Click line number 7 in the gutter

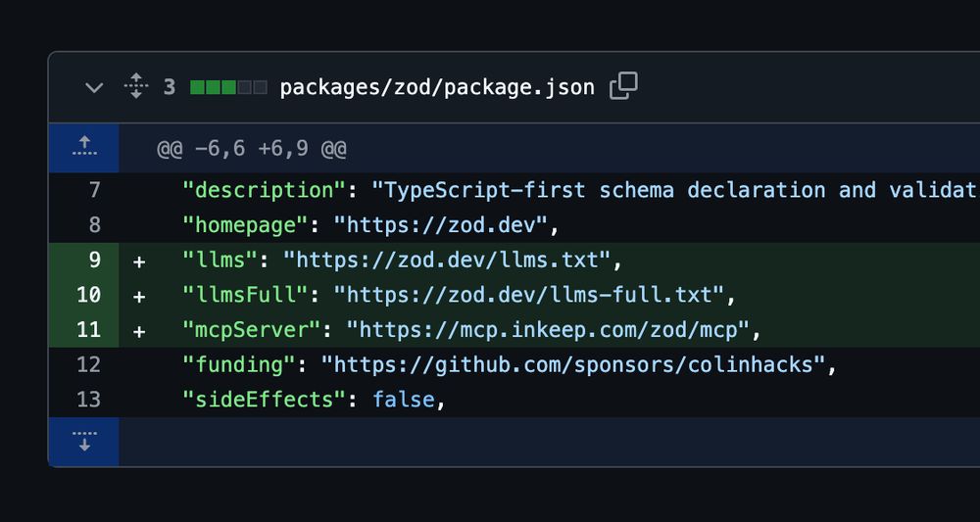[x=94, y=190]
